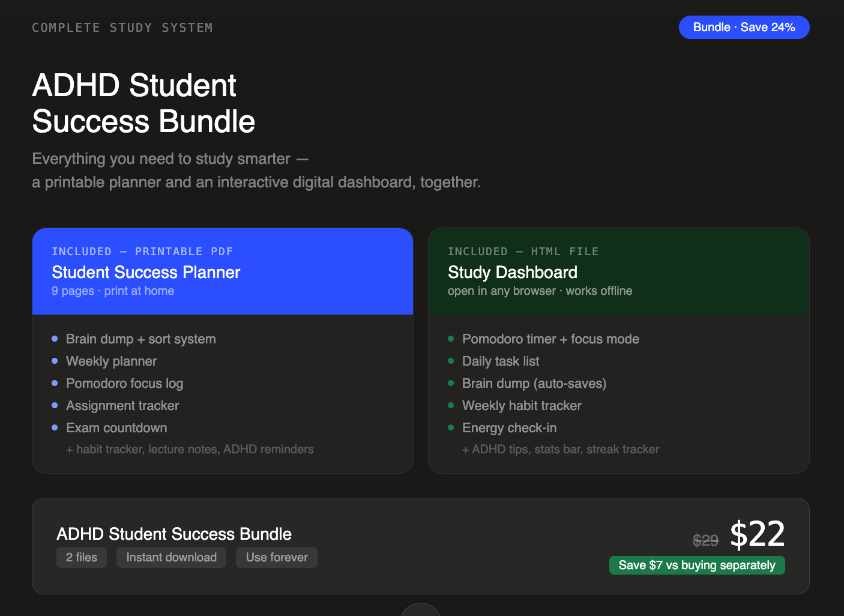Click the blue bullet beside Brain dump + sort system

(55, 339)
